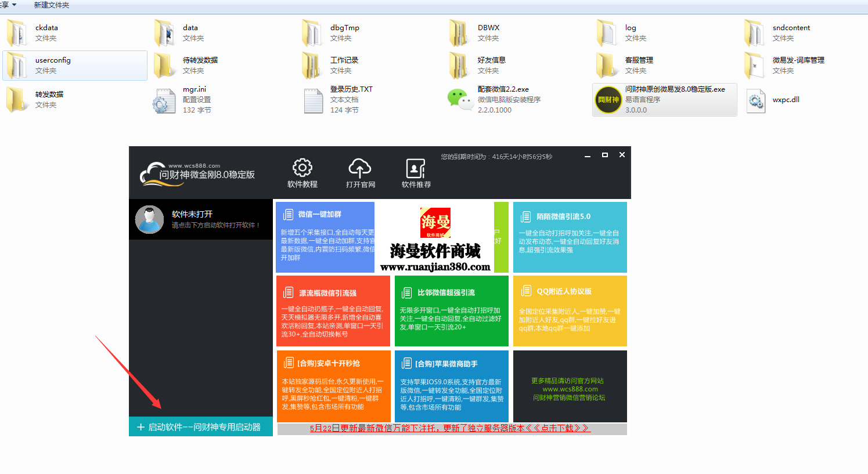
Task: Select the DBWX folder icon
Action: click(459, 32)
